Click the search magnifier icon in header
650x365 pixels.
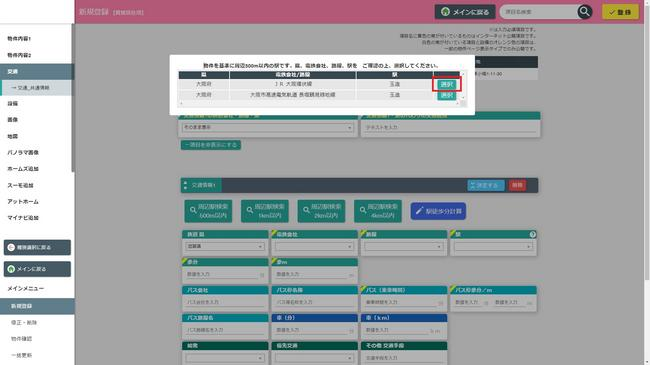(585, 12)
